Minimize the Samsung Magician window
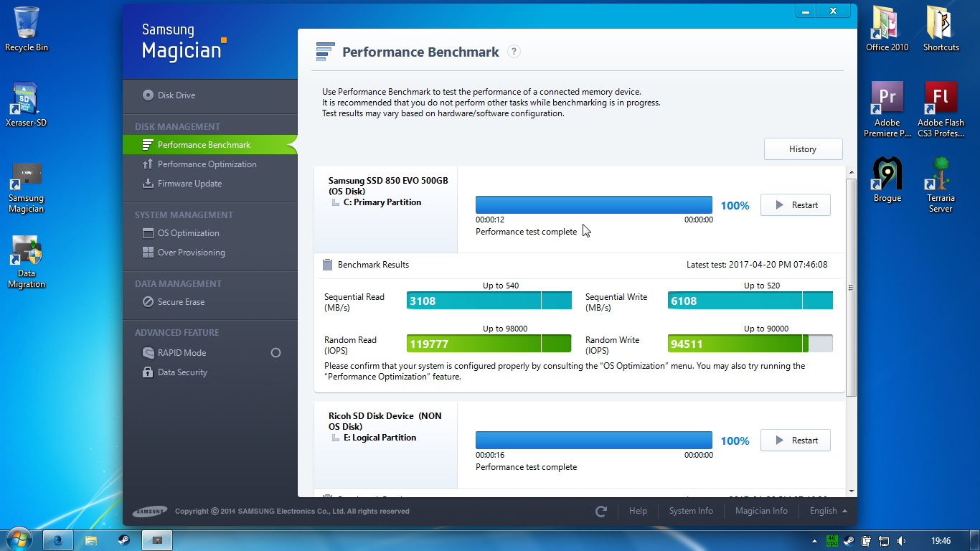Screen dimensions: 980x551 click(x=806, y=11)
